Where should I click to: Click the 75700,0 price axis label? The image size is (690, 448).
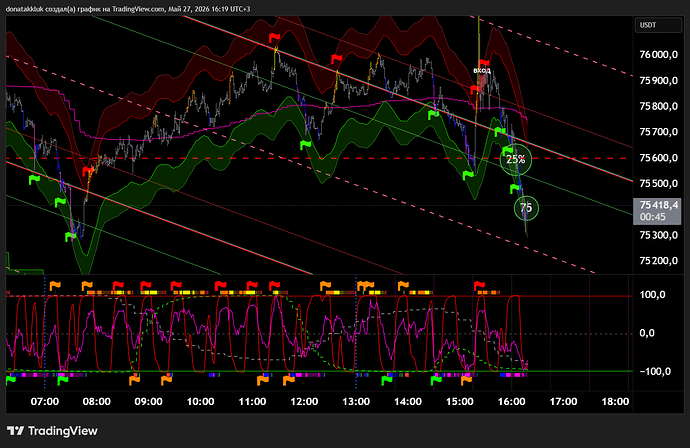(658, 132)
